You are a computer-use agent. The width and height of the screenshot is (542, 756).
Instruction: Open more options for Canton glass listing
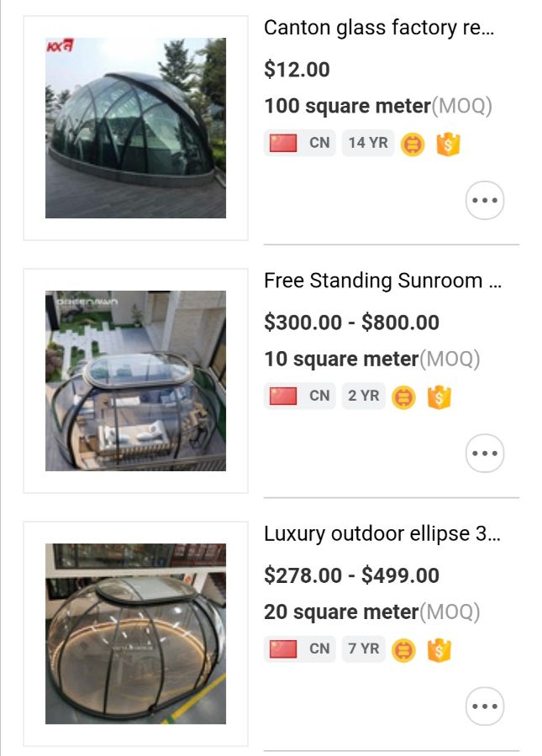[x=485, y=201]
